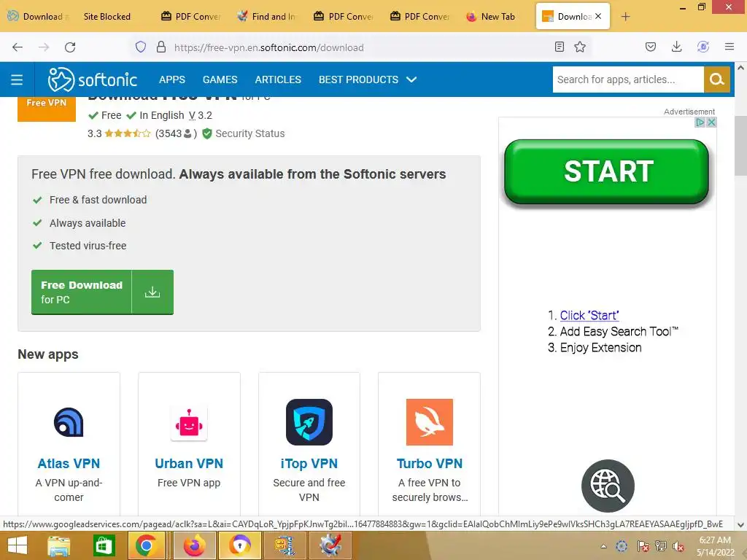The height and width of the screenshot is (560, 747).
Task: Switch to the Site Blocked tab
Action: click(107, 17)
